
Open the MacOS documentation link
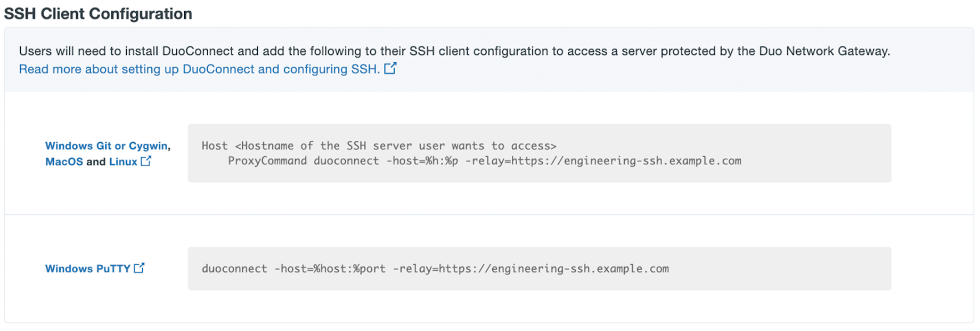click(x=64, y=162)
